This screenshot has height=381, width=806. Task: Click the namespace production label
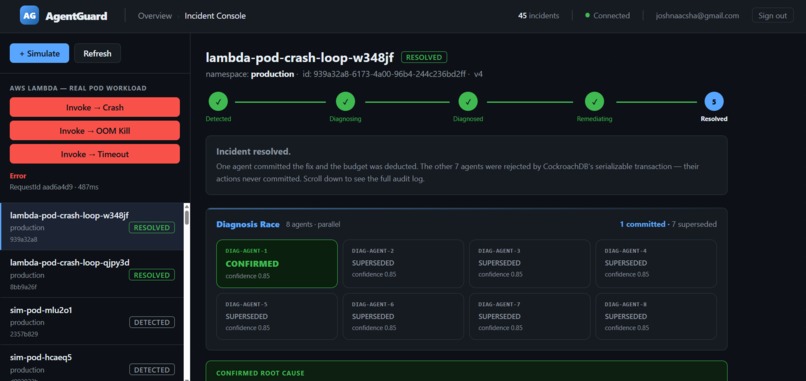[250, 74]
